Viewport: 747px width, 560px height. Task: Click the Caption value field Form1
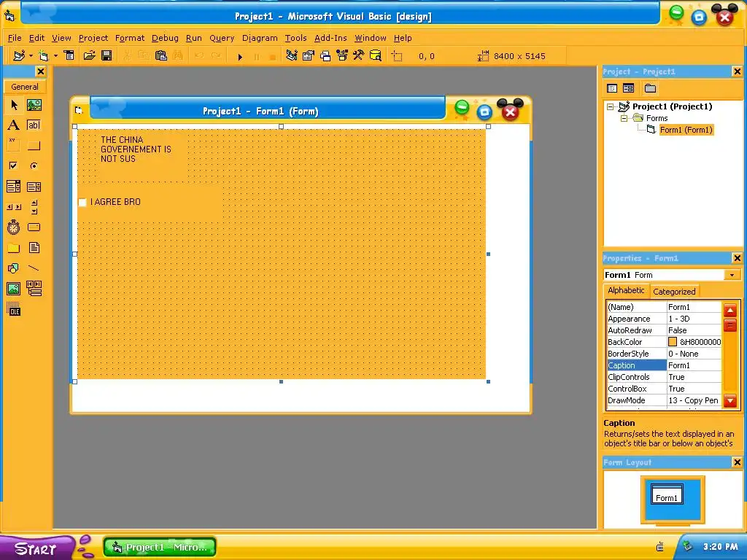(x=694, y=365)
